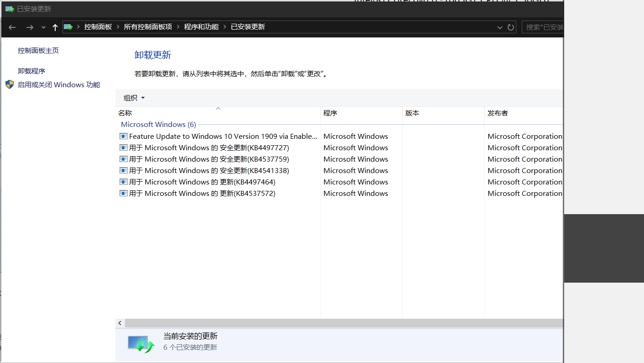Click the title bar installed updates icon
This screenshot has width=644, height=363.
10,9
